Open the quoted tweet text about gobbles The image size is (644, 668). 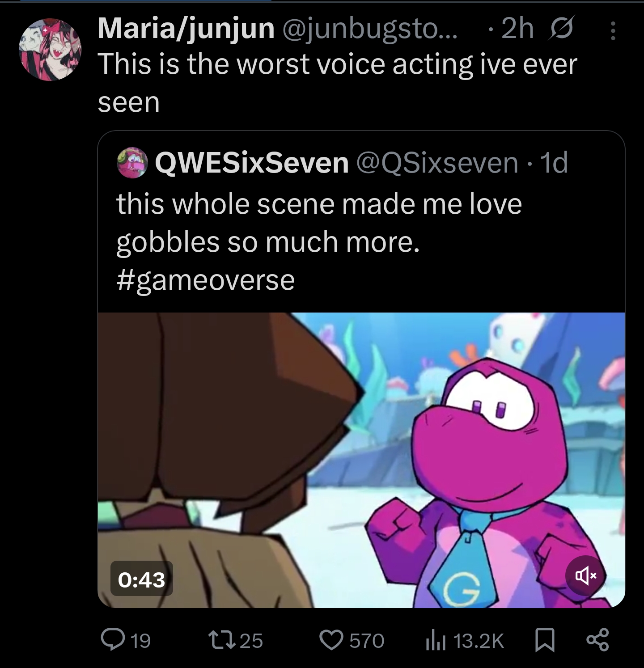(x=319, y=223)
